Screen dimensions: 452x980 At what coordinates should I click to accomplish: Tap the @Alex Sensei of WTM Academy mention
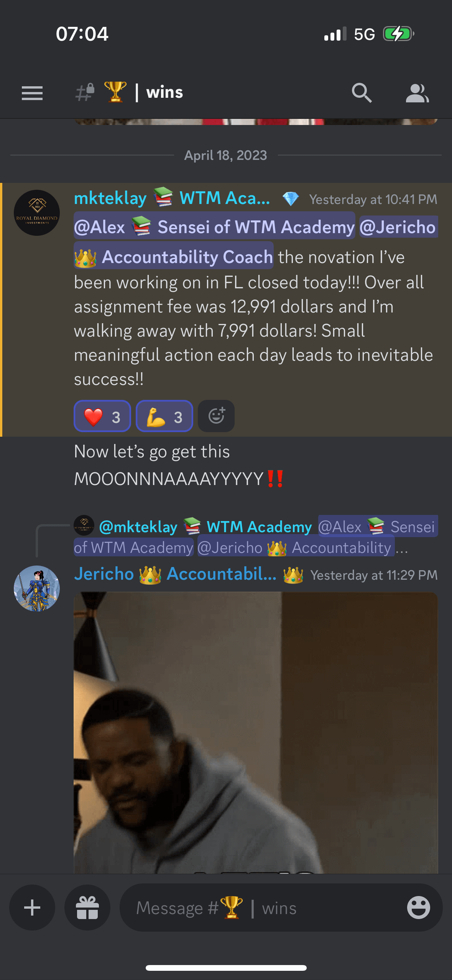(x=215, y=227)
